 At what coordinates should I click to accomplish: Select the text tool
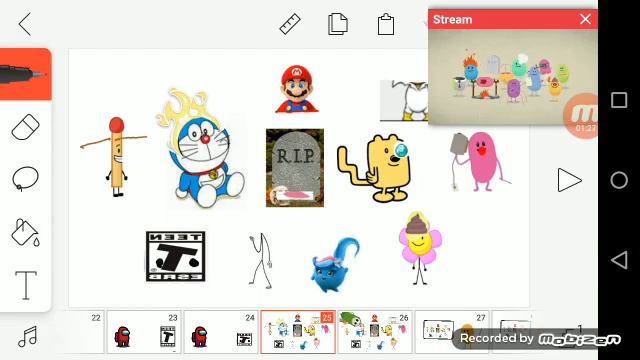tap(26, 285)
